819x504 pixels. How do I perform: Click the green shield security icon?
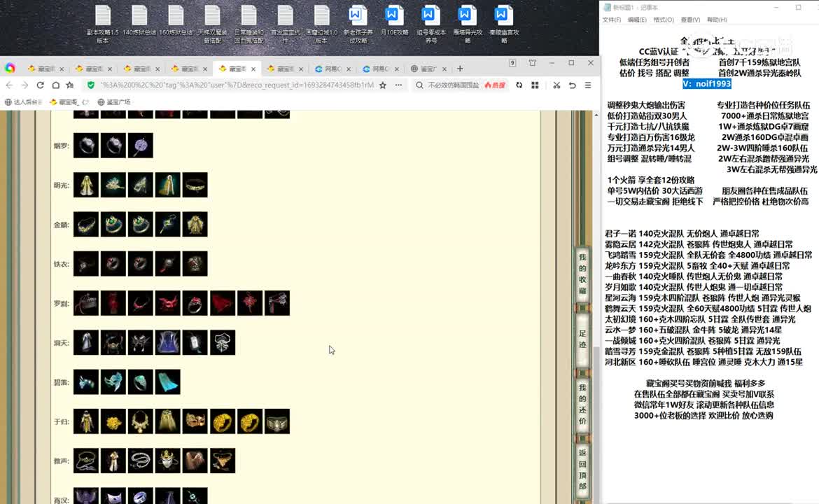[x=91, y=85]
